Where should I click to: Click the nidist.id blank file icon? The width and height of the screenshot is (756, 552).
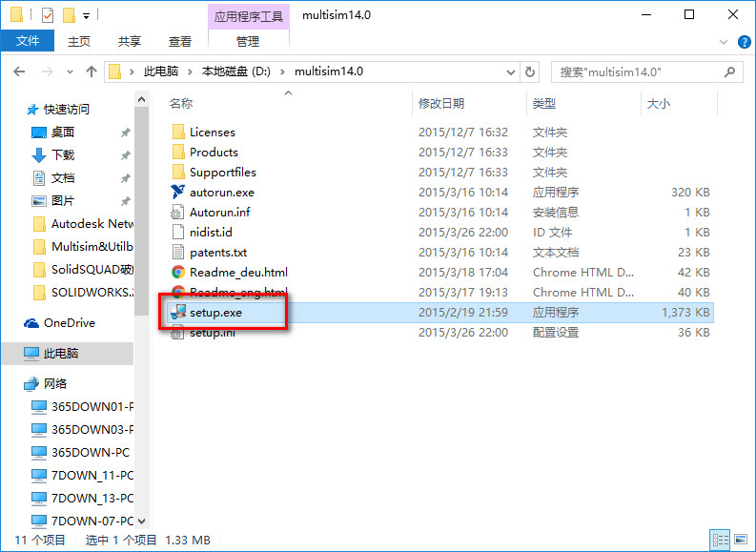coord(178,232)
